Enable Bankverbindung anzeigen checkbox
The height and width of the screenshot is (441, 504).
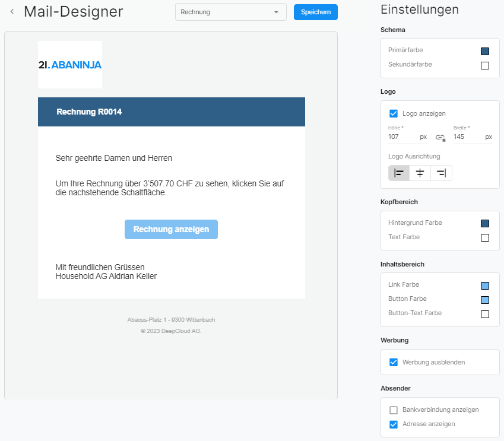393,410
